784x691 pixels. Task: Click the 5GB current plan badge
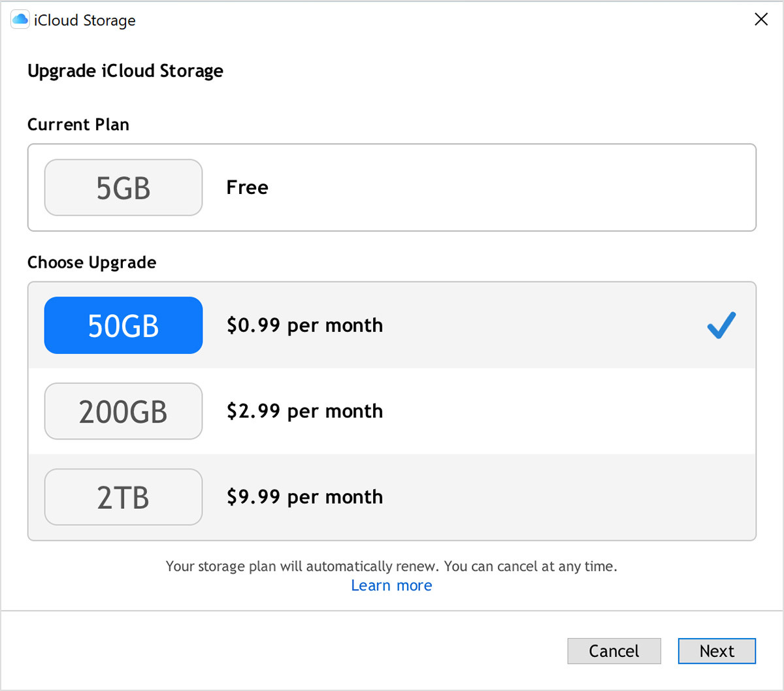pos(123,187)
